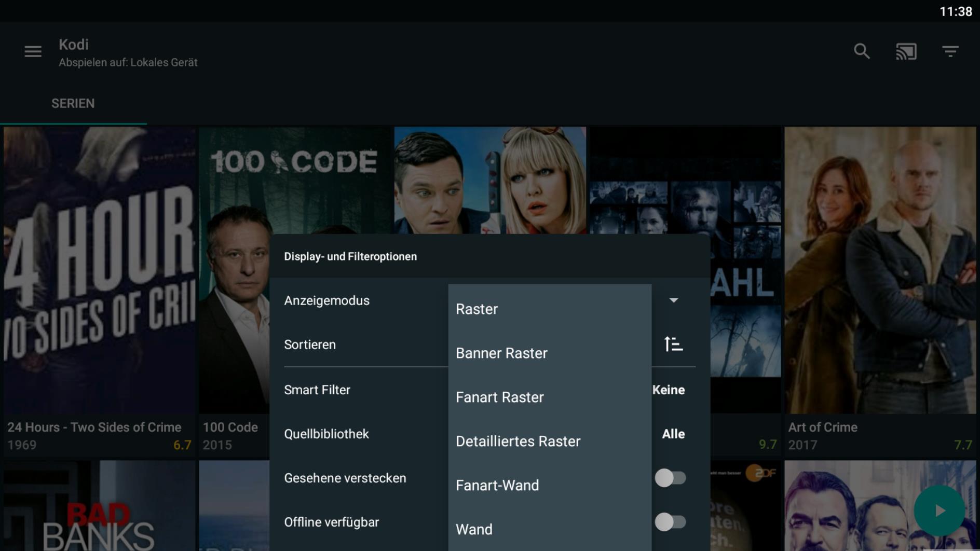Screen dimensions: 980x551
Task: Select Raster display mode
Action: click(x=550, y=309)
